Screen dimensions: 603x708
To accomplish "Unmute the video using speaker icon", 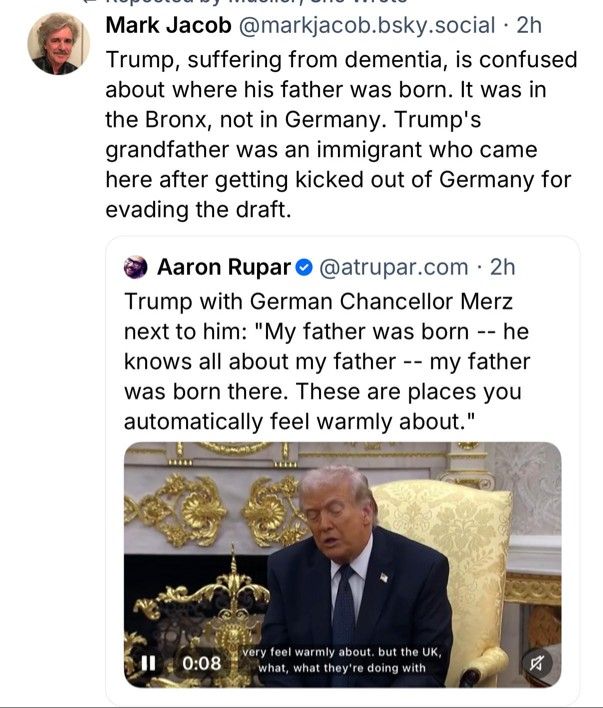I will pyautogui.click(x=536, y=663).
